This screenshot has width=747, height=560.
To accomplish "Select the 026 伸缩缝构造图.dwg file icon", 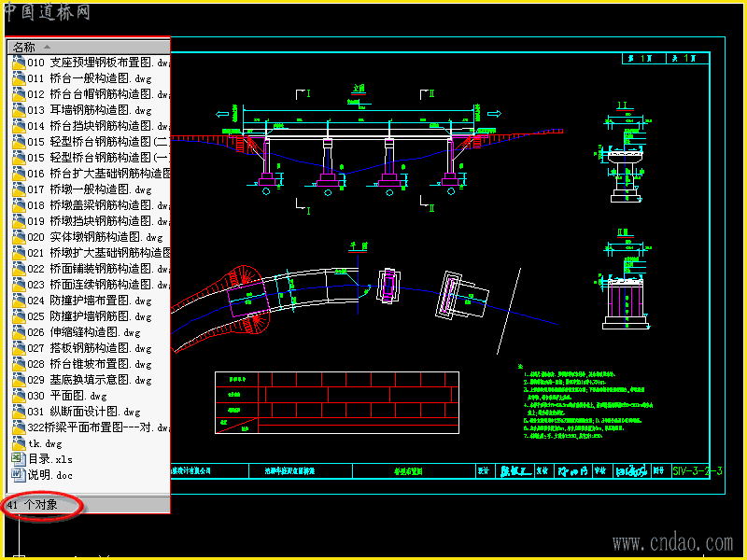I will click(19, 332).
